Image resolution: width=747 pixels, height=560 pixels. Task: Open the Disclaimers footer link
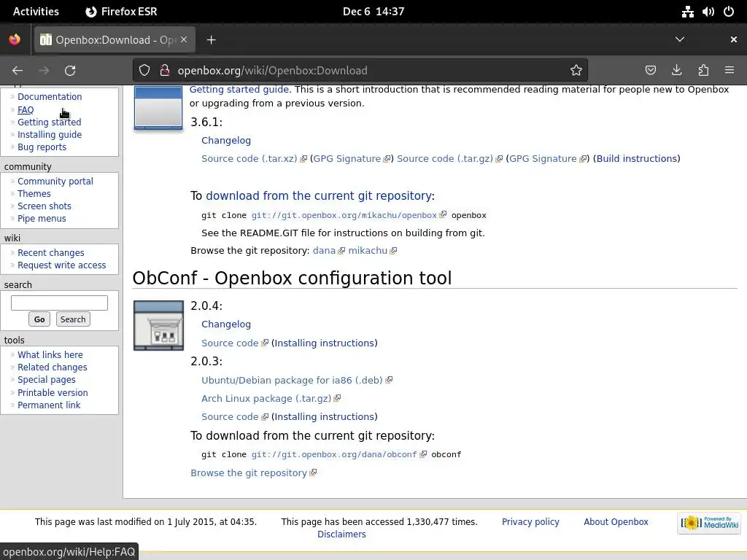click(341, 534)
